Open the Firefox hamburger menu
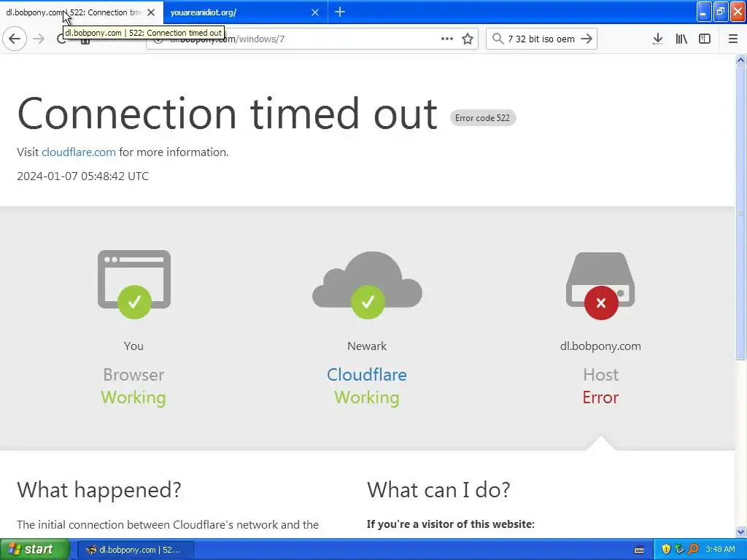 (733, 39)
